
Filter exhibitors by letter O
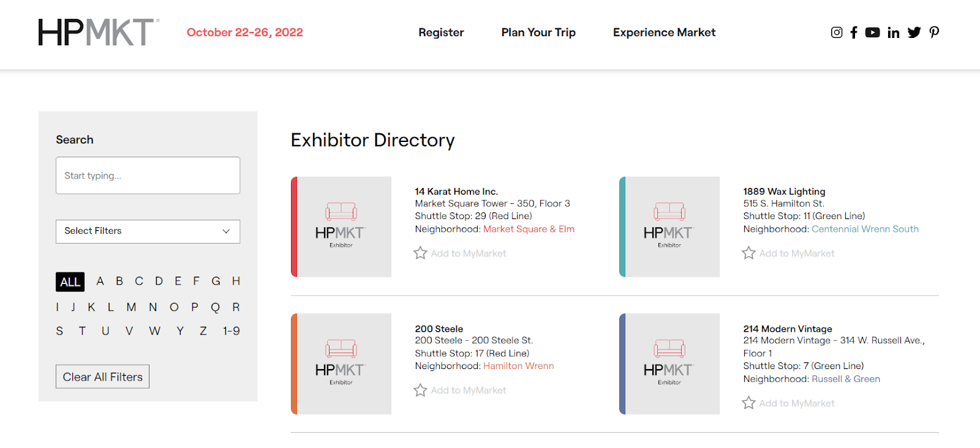point(174,307)
